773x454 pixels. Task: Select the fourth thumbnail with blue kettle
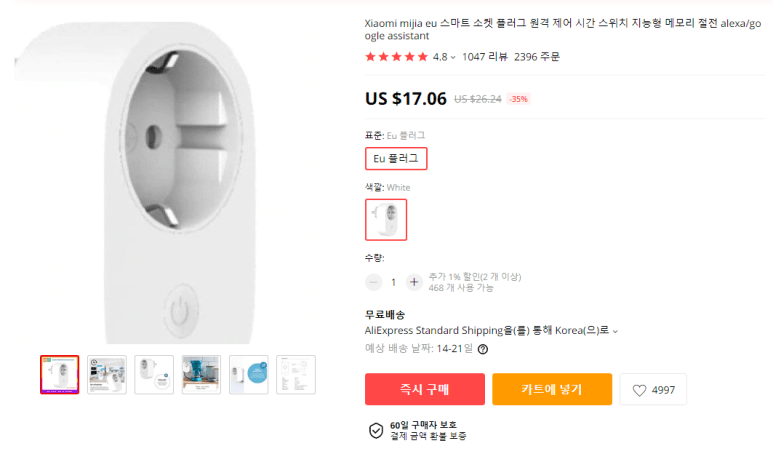[201, 374]
